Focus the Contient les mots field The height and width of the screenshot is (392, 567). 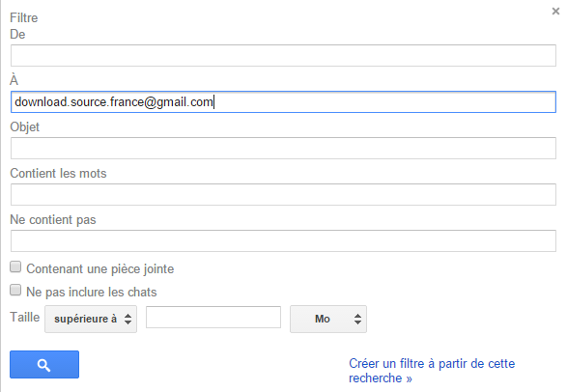(283, 194)
